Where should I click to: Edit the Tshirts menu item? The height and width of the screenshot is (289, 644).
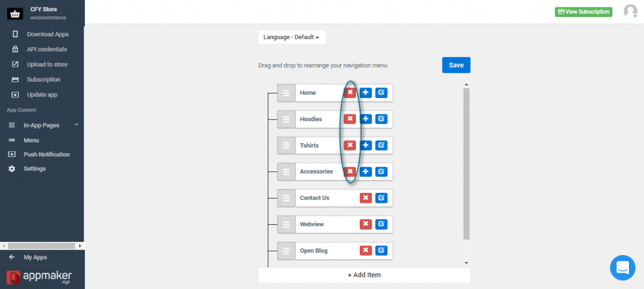pos(381,145)
